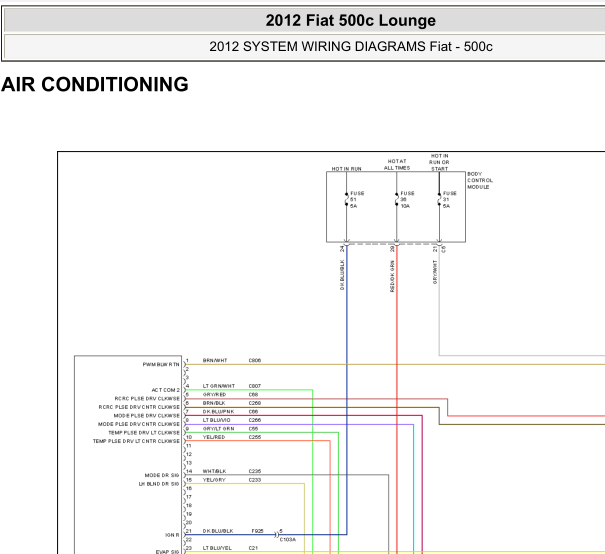The image size is (605, 554).
Task: Click the 'LH BLND DR SIG' pin label
Action: click(x=159, y=484)
